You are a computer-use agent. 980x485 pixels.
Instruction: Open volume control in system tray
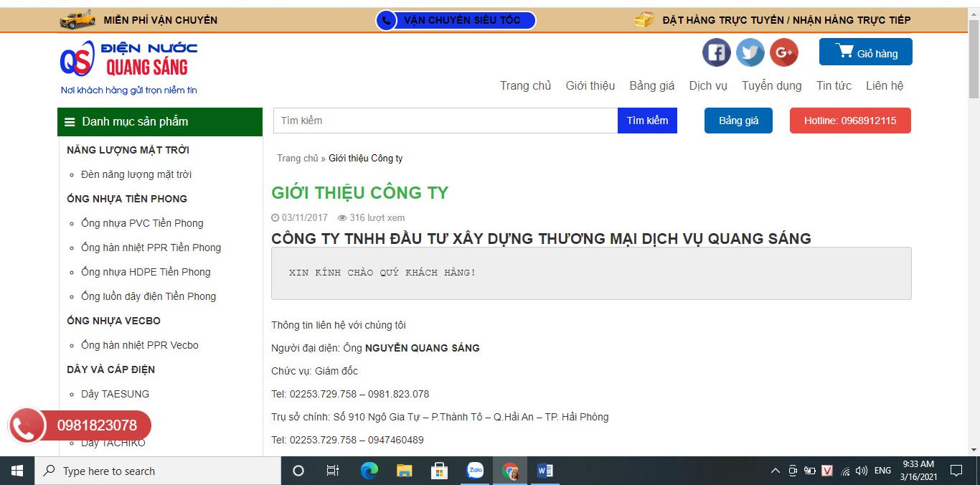(862, 471)
